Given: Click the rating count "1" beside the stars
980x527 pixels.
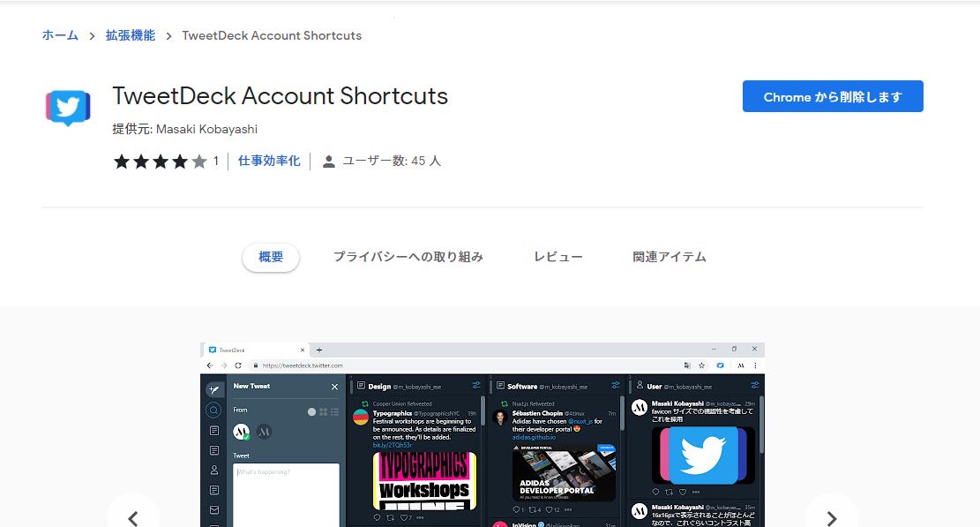Looking at the screenshot, I should (x=215, y=162).
